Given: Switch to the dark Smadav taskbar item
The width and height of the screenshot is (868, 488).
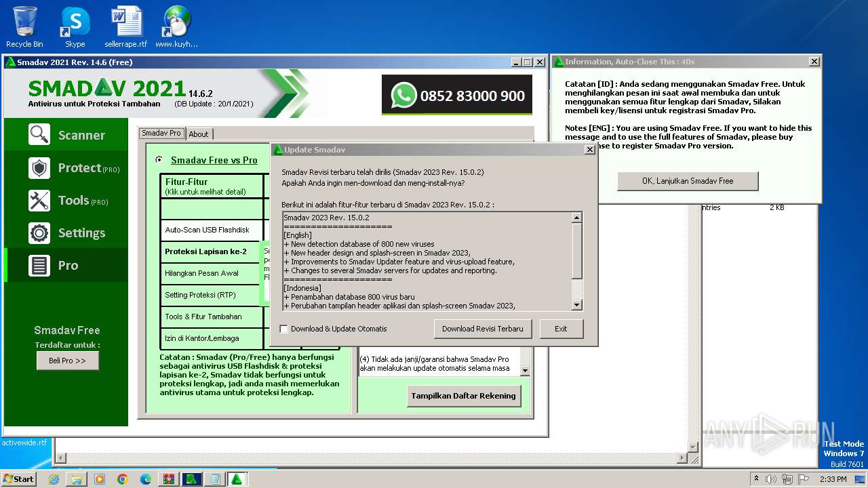Looking at the screenshot, I should (191, 479).
